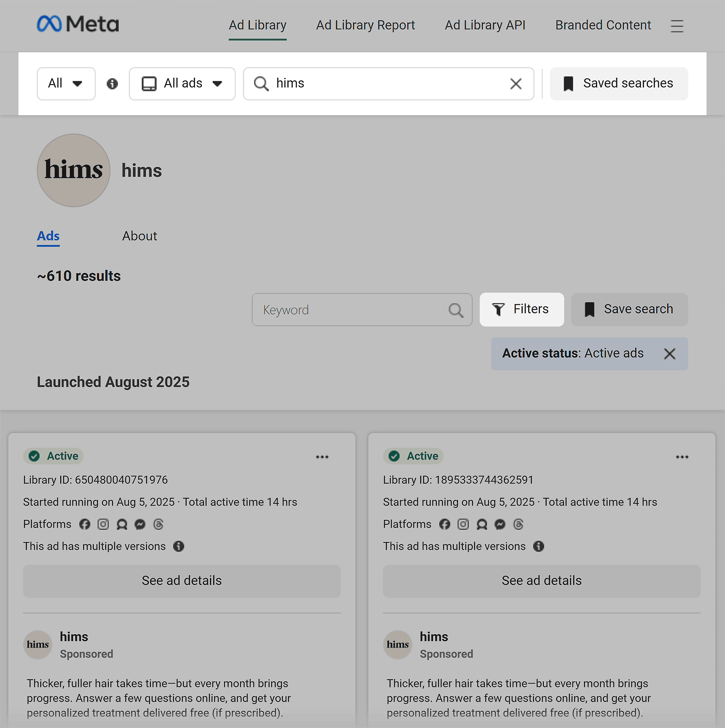The height and width of the screenshot is (728, 725).
Task: Click Messenger platform icon on ad 650480040751976
Action: 140,524
